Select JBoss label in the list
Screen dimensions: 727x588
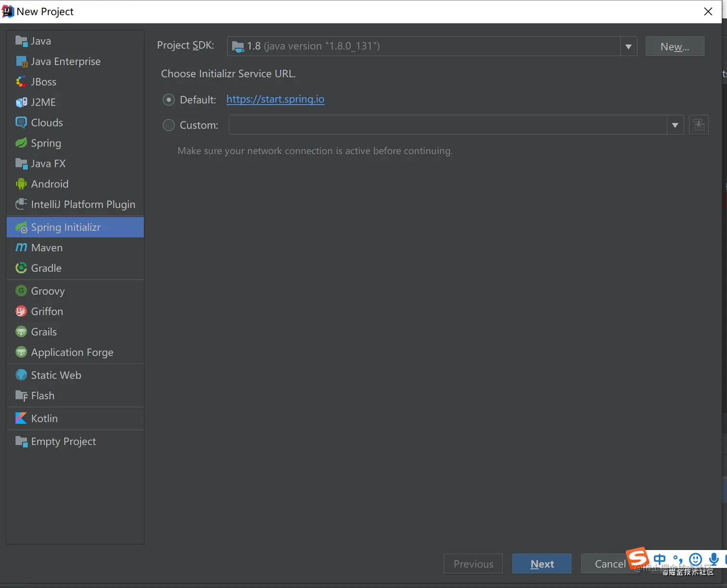coord(44,82)
